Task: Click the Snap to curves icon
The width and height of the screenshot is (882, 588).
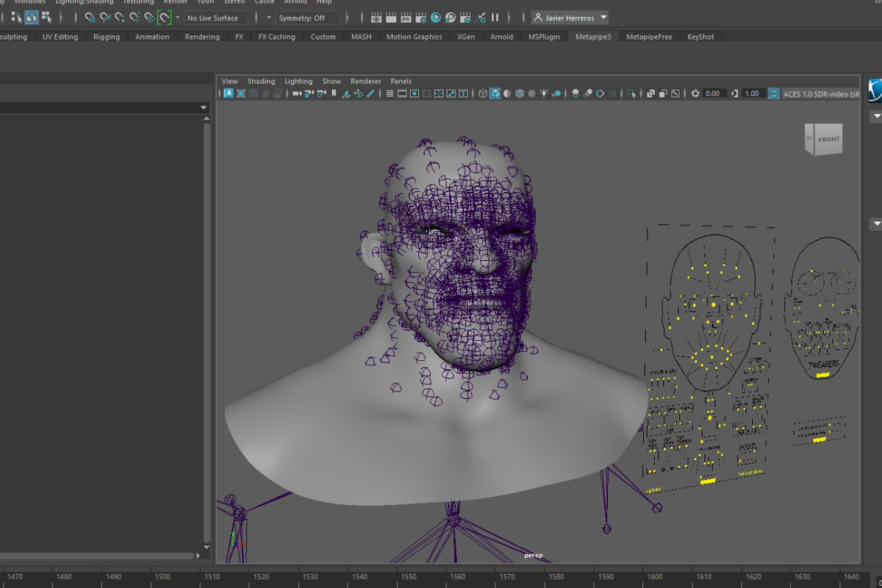Action: coord(105,18)
